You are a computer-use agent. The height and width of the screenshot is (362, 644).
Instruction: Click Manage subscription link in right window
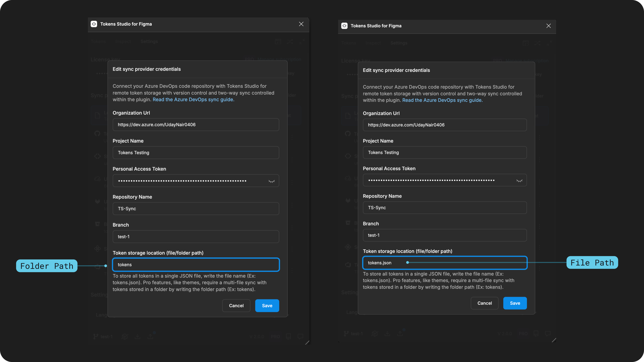(527, 61)
